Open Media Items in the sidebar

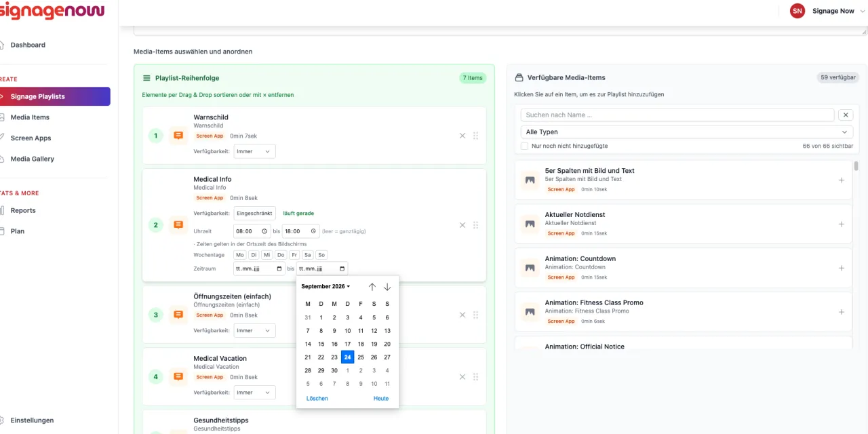tap(30, 117)
